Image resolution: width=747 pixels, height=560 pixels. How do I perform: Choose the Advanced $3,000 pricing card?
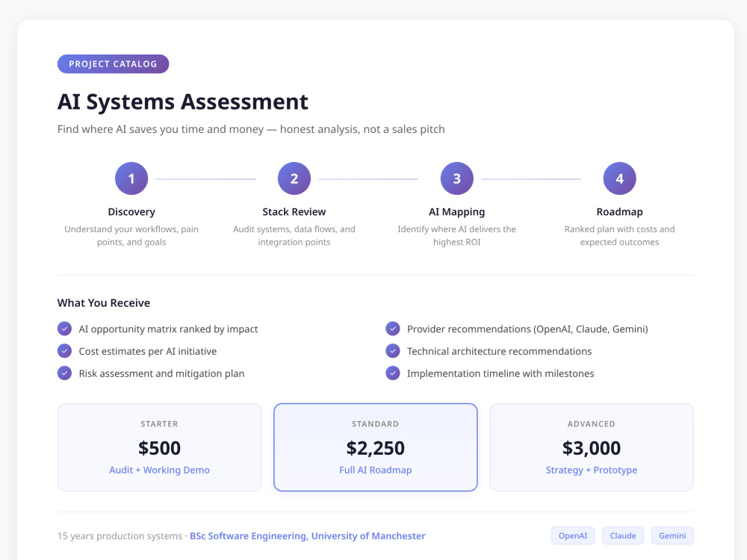591,447
